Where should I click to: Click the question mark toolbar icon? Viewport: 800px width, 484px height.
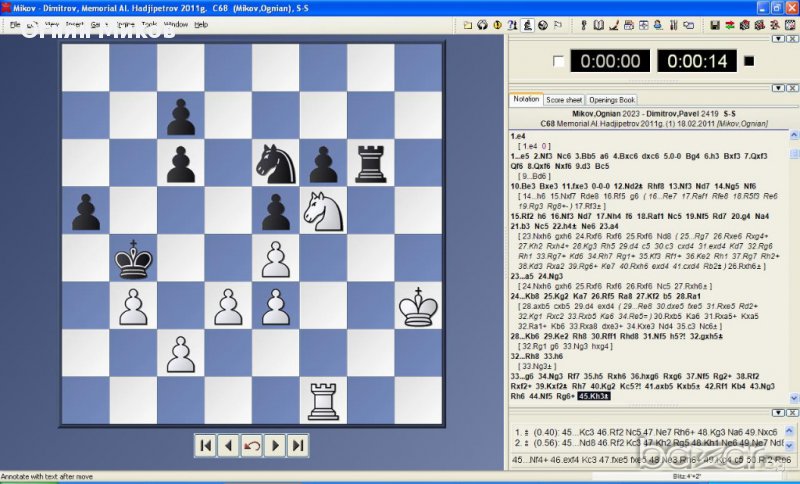click(512, 25)
